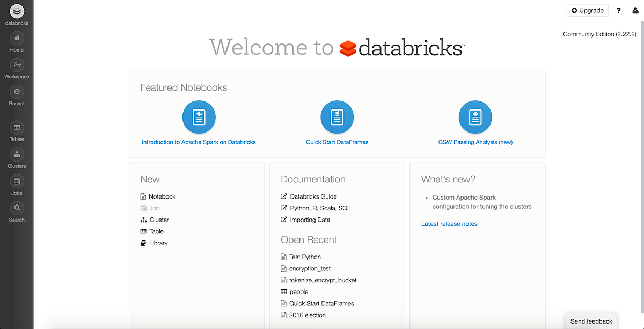Open the recent encryption_test notebook
The width and height of the screenshot is (644, 329).
click(310, 268)
